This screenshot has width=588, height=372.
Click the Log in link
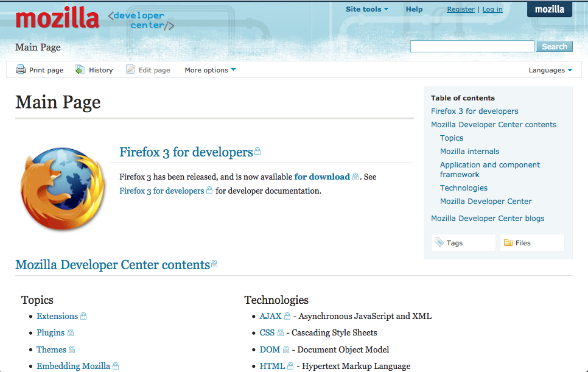pos(492,9)
